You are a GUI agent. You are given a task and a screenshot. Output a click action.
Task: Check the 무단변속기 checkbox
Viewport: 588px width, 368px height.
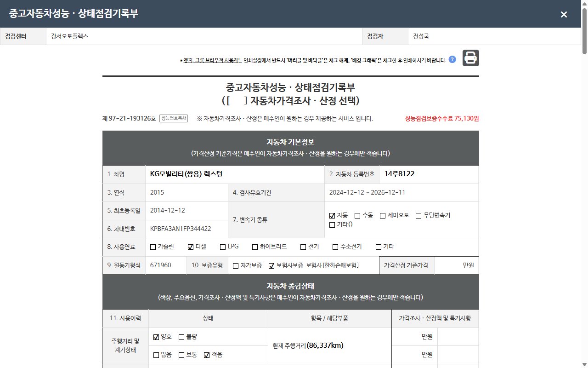click(x=418, y=215)
